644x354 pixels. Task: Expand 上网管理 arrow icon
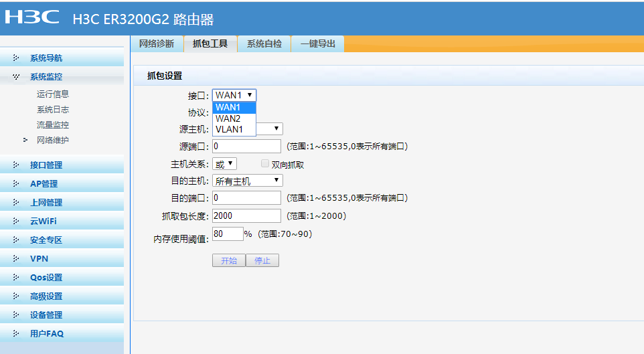[16, 202]
